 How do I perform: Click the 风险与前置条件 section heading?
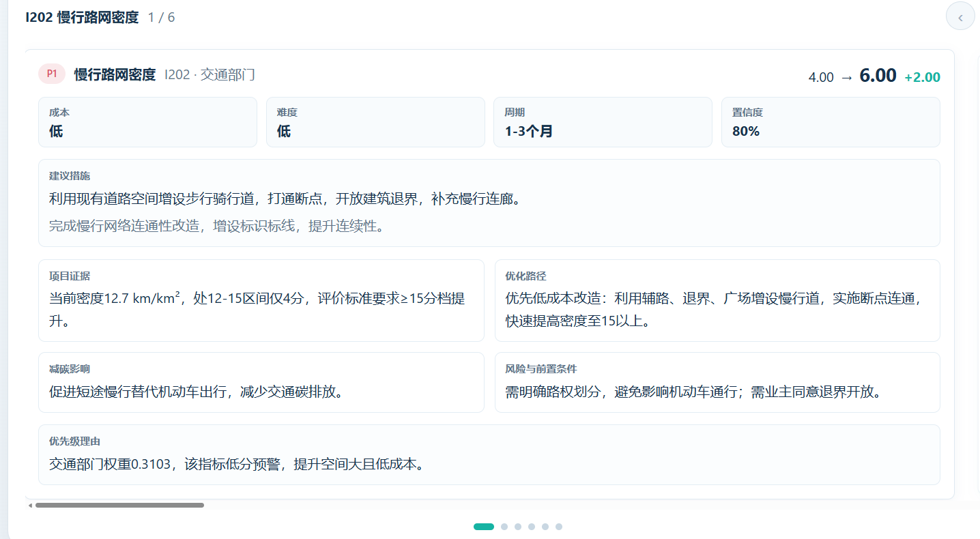point(541,368)
